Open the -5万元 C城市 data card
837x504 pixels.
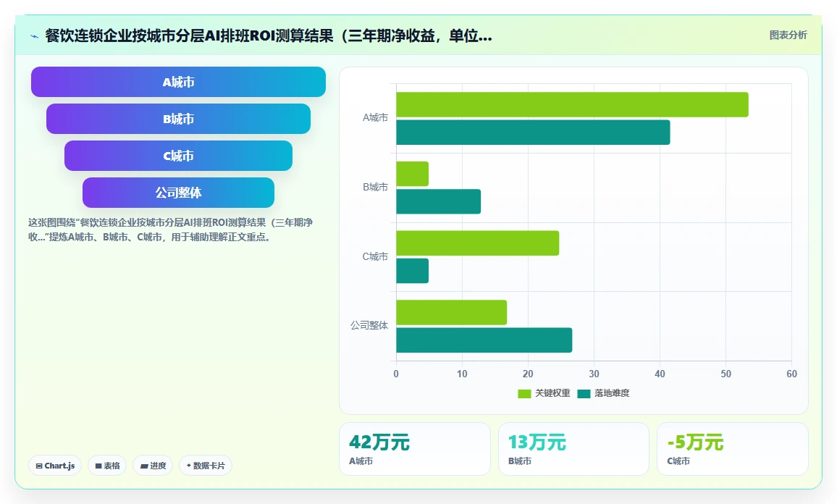point(733,449)
